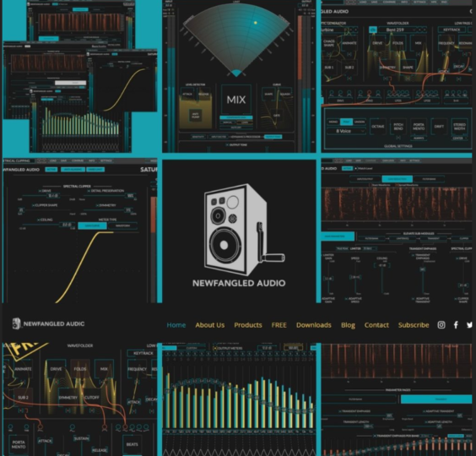Go to the Home page link
This screenshot has width=476, height=456.
point(176,325)
